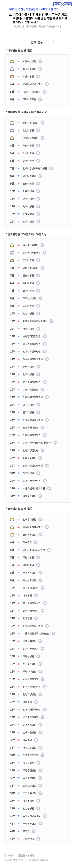Screen dimensions: 74x868
Task: Click the home icon next to 고려대의료원
Action: click(40, 99)
